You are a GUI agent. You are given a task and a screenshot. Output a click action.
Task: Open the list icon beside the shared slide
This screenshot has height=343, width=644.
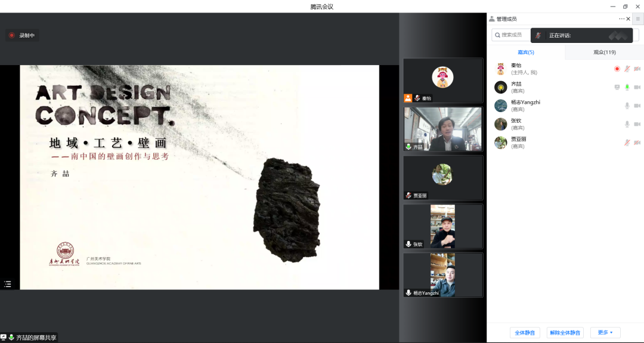[8, 284]
